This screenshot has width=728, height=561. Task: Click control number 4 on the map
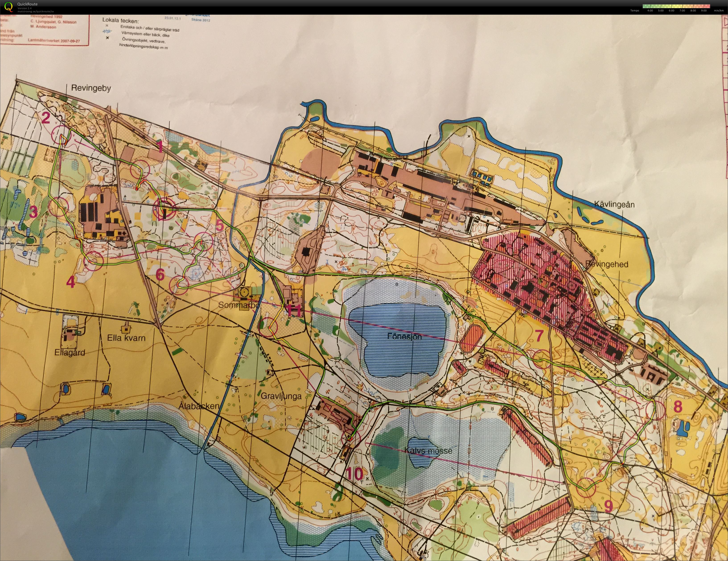click(x=71, y=282)
